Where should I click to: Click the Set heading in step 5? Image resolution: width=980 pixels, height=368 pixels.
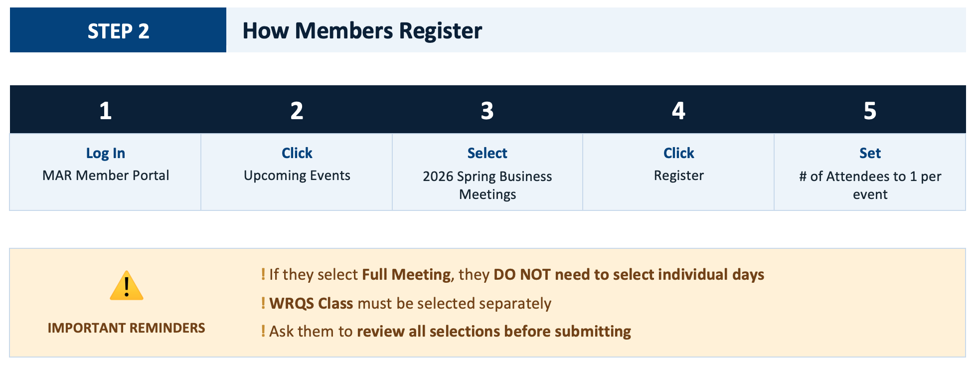coord(870,153)
